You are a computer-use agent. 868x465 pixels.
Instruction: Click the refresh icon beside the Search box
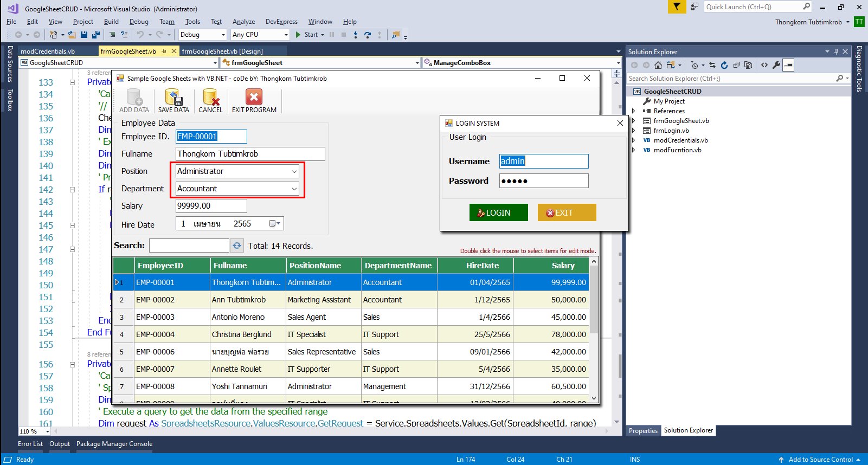pos(237,246)
